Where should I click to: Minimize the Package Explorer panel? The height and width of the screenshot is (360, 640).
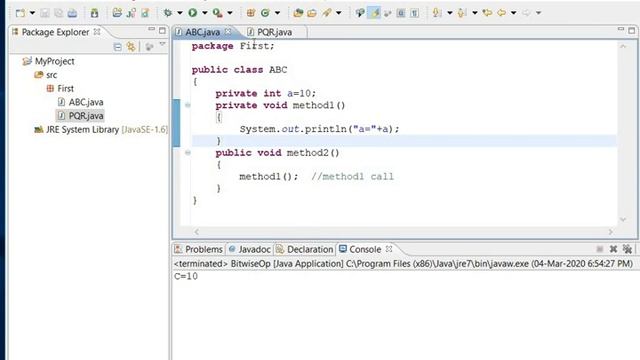151,29
